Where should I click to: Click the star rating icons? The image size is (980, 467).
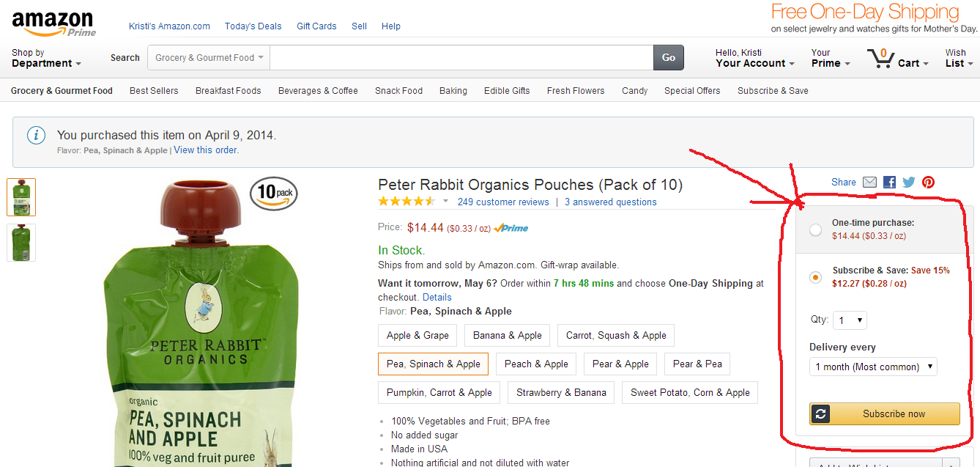(407, 202)
